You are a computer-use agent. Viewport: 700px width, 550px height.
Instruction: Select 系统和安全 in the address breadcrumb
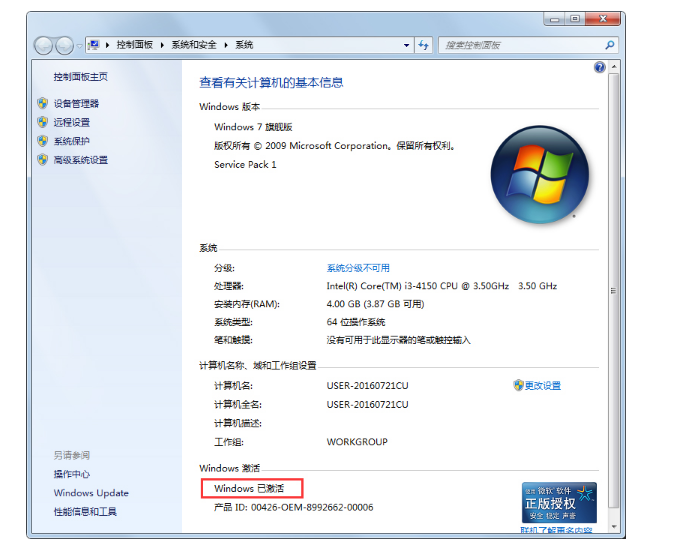pyautogui.click(x=194, y=45)
